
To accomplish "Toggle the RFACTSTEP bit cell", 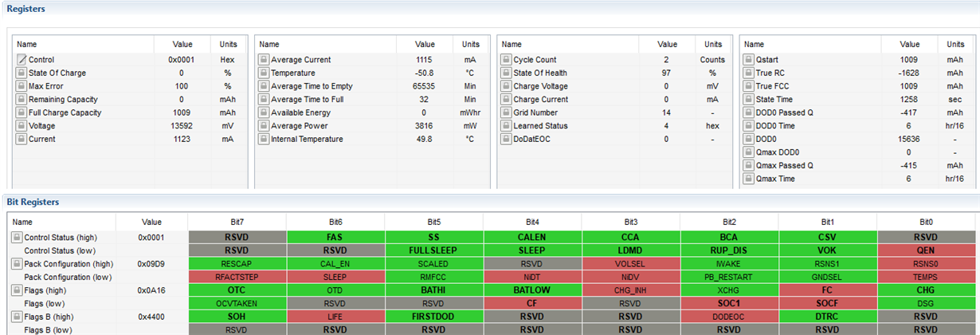I will point(237,277).
